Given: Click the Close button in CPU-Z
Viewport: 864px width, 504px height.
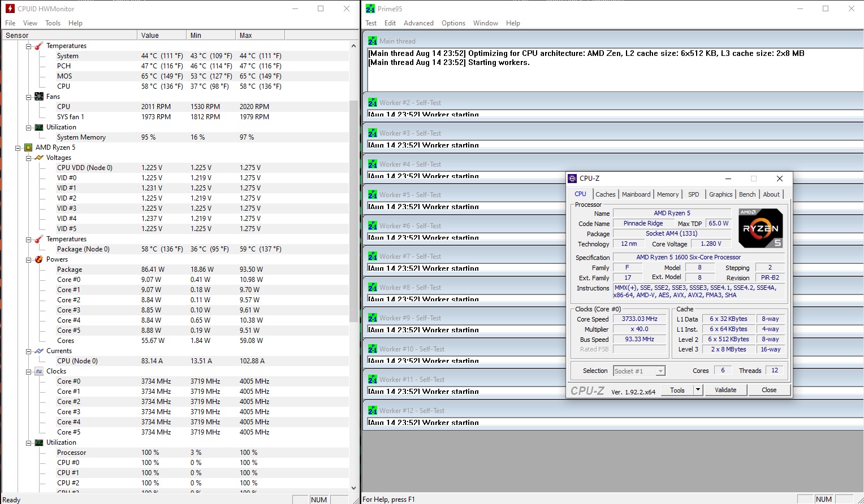Looking at the screenshot, I should pos(768,390).
